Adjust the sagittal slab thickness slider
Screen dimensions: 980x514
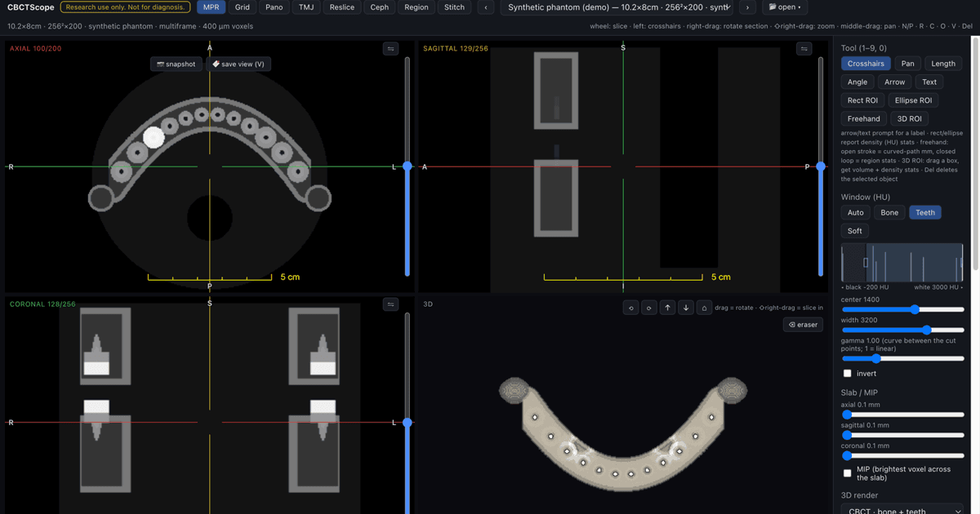coord(903,435)
